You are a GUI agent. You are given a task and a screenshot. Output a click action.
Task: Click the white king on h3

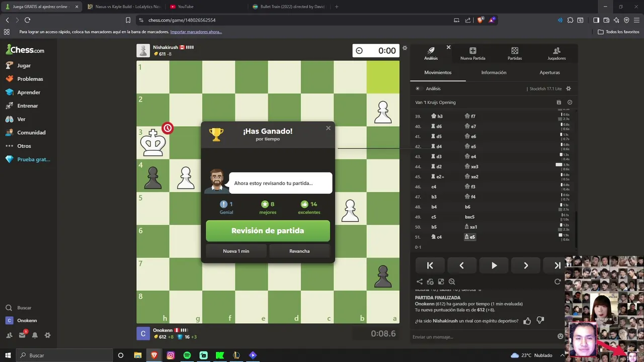[153, 142]
